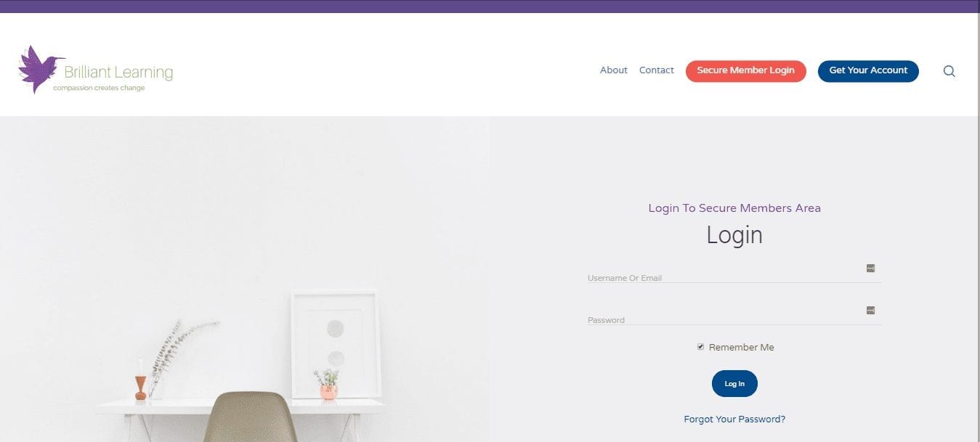This screenshot has width=980, height=442.
Task: Uncheck the Remember Me checkbox
Action: (700, 347)
